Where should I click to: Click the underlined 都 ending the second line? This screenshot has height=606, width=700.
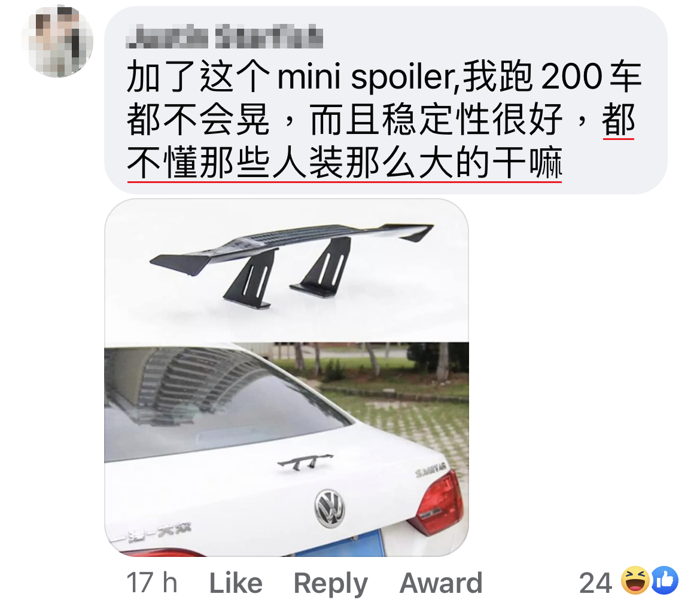click(x=618, y=120)
